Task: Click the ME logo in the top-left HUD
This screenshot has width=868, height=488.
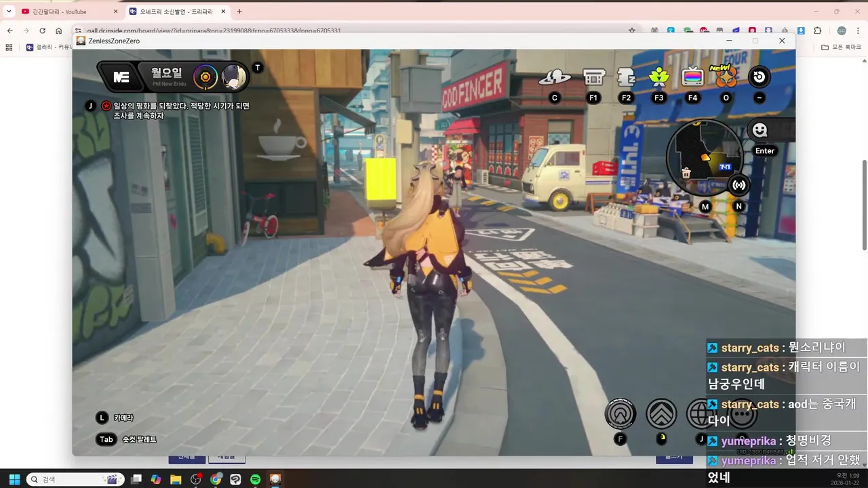Action: pyautogui.click(x=121, y=77)
